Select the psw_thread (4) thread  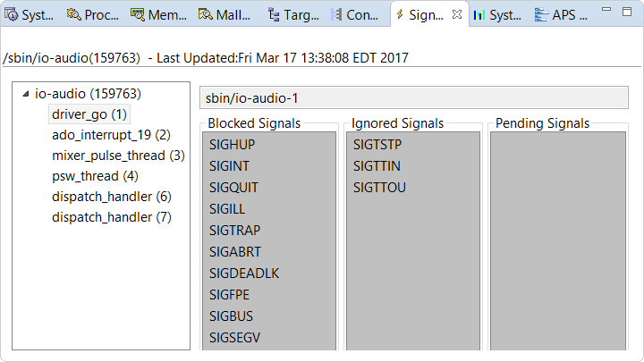click(95, 176)
